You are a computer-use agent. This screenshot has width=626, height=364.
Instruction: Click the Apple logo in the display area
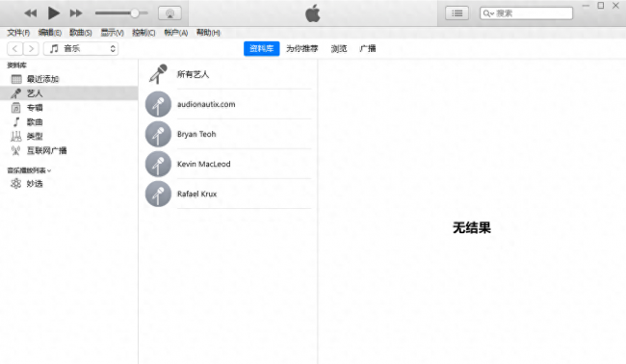313,13
